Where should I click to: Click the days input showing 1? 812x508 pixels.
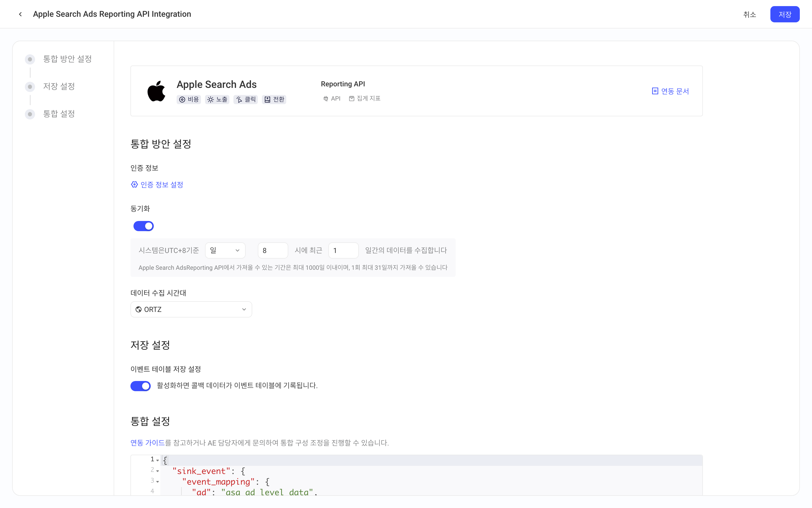(343, 250)
